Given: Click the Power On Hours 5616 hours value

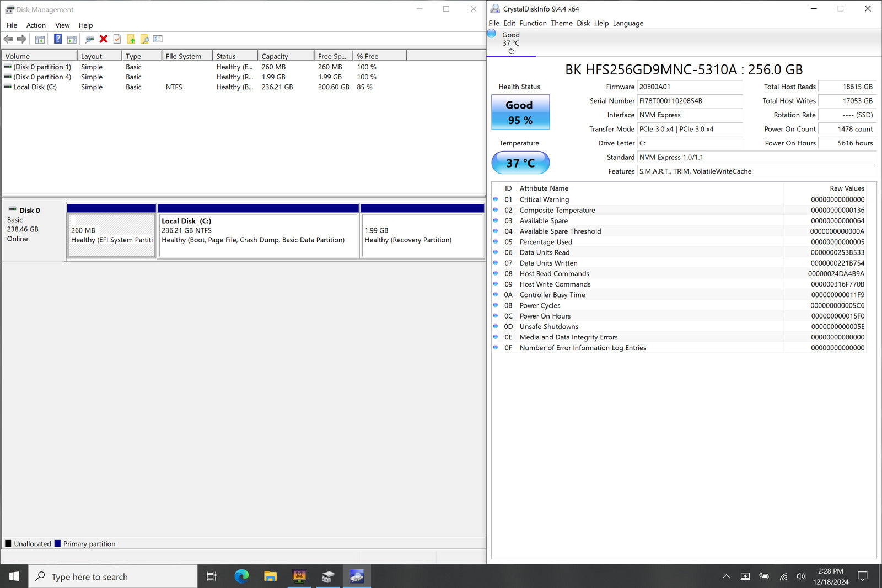Looking at the screenshot, I should 847,143.
